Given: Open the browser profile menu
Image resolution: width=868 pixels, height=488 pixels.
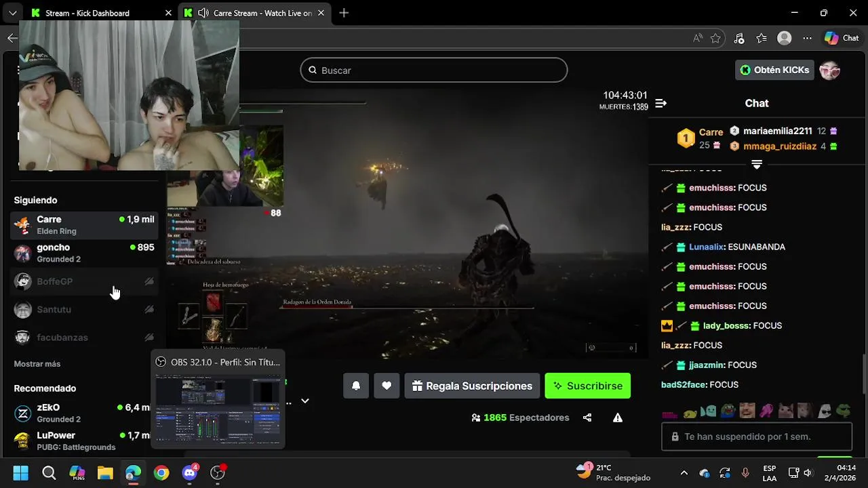Looking at the screenshot, I should 785,38.
